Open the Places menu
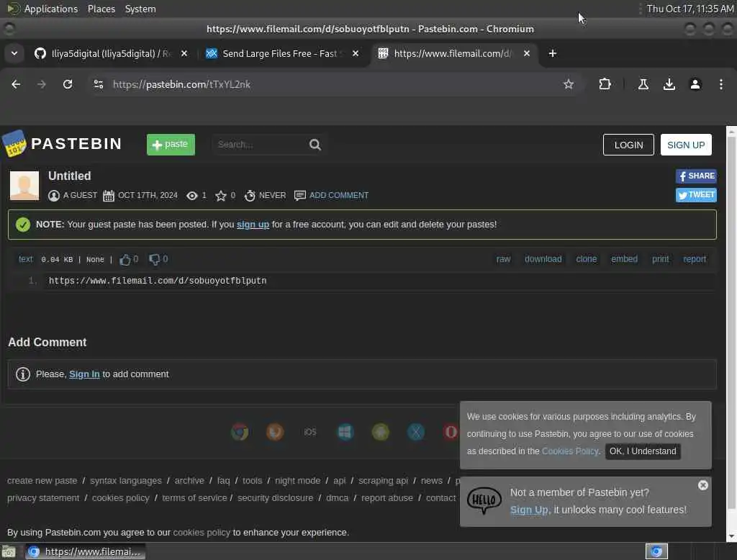 click(x=101, y=9)
